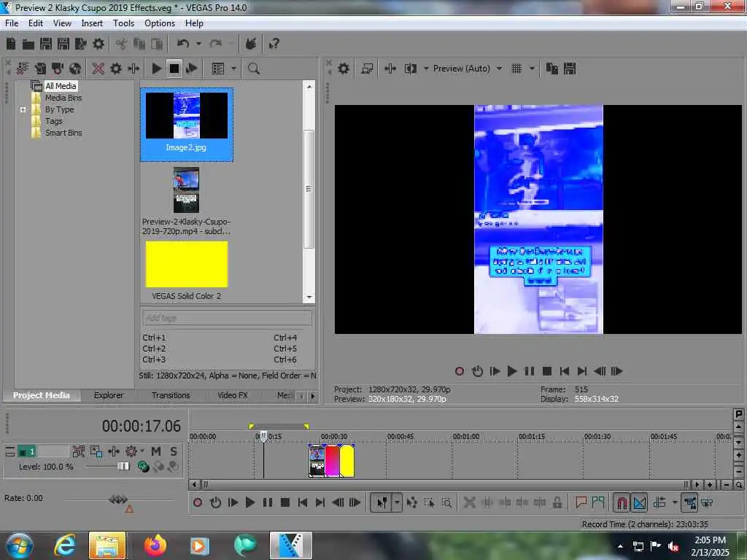Open the Tools menu
Image resolution: width=747 pixels, height=560 pixels.
(x=123, y=23)
